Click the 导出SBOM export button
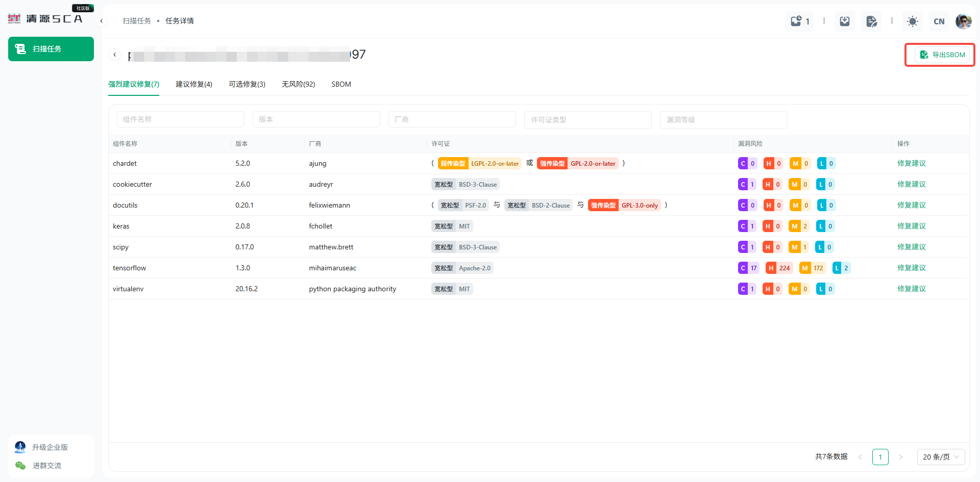 click(x=942, y=55)
